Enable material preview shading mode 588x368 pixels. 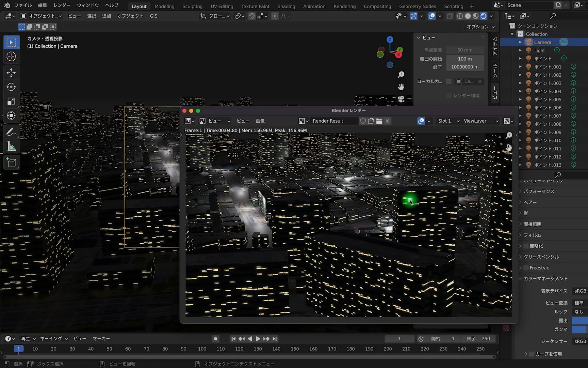(475, 16)
